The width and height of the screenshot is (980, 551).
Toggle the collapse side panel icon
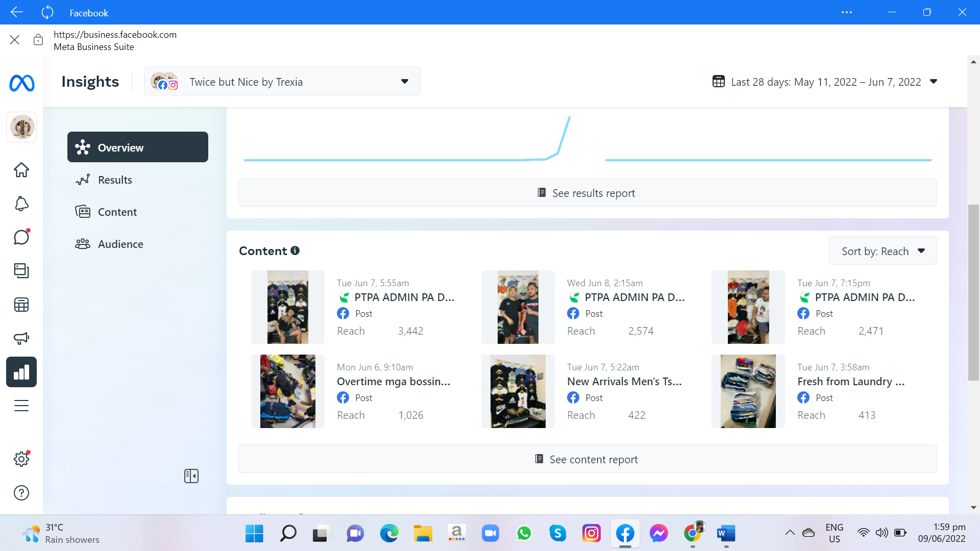click(191, 476)
